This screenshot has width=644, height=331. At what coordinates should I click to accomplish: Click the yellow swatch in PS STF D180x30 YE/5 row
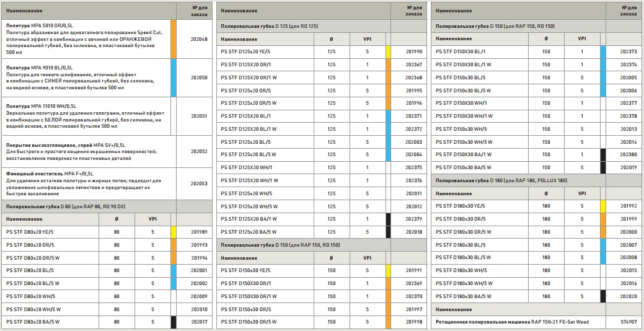click(603, 206)
